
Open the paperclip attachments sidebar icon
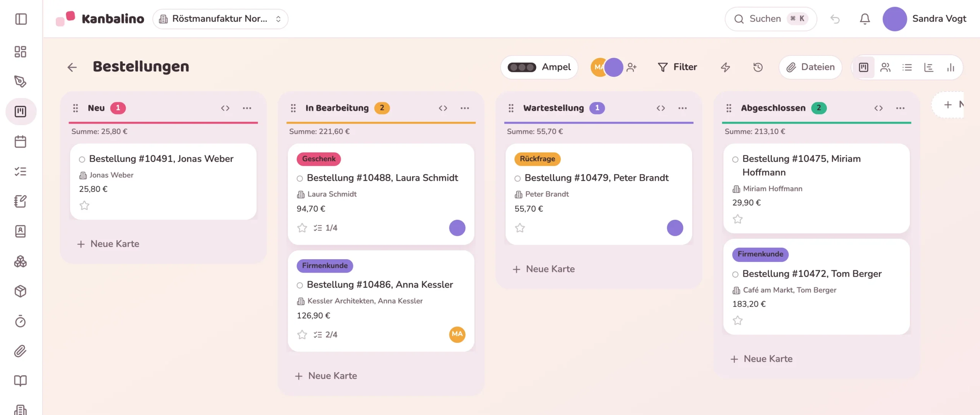click(20, 351)
